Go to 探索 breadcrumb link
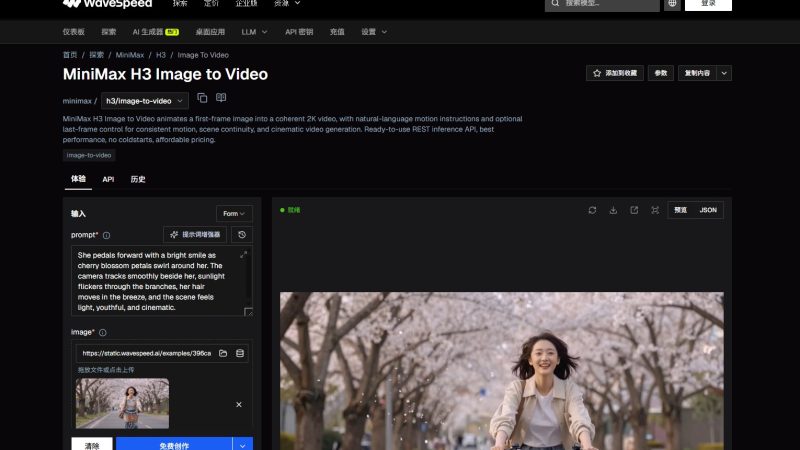This screenshot has width=800, height=450. point(96,55)
